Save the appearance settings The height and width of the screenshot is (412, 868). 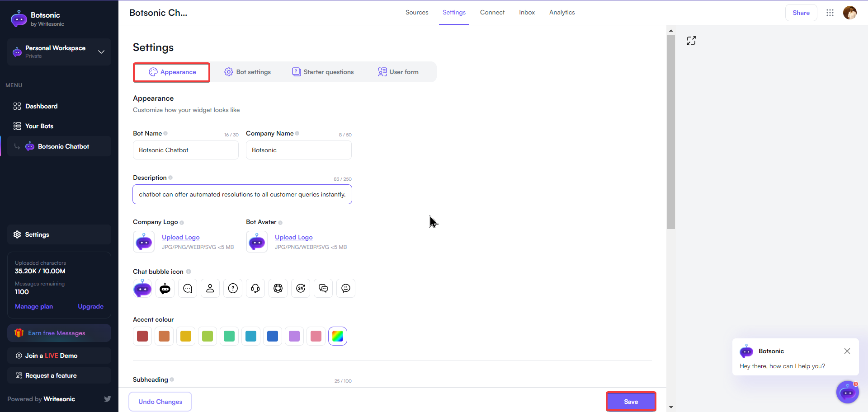click(631, 401)
